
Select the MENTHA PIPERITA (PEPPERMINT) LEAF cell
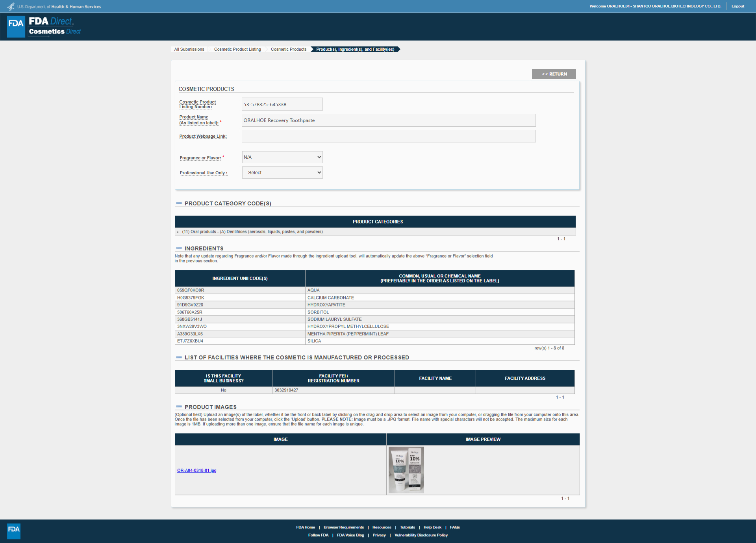point(440,334)
